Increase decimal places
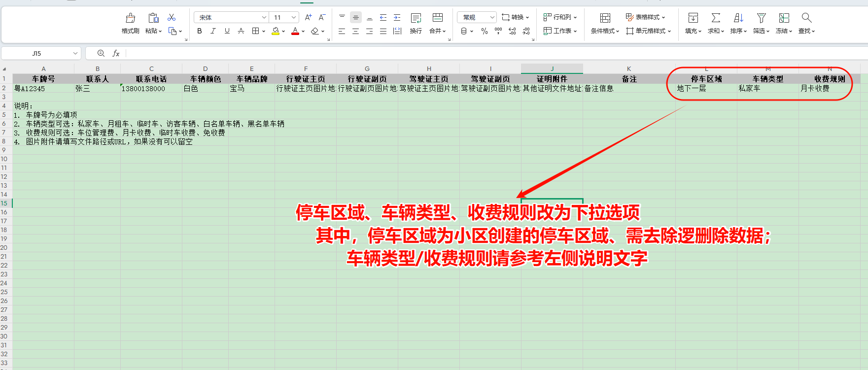The height and width of the screenshot is (370, 868). (512, 31)
